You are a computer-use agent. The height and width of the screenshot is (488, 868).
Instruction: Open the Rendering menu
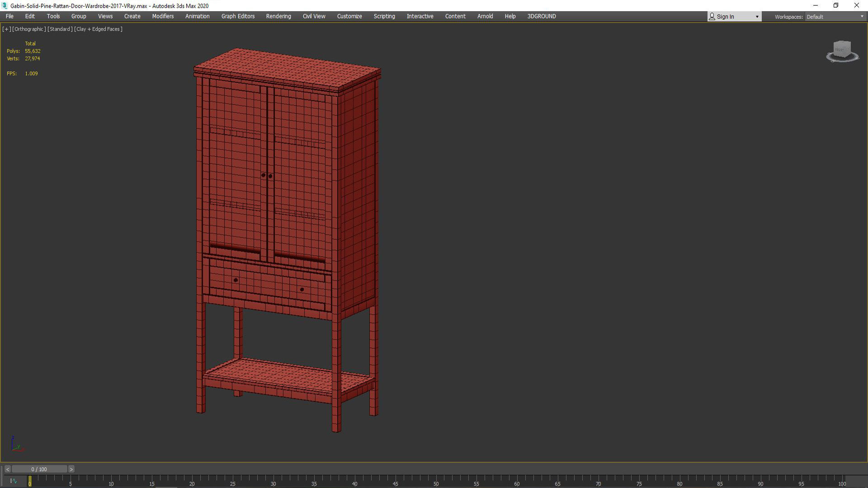click(278, 16)
